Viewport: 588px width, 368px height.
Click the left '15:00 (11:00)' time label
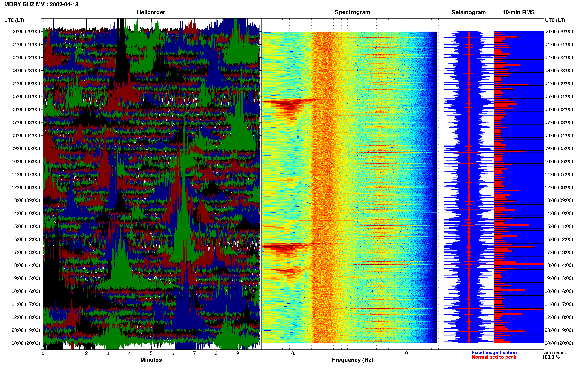[x=26, y=226]
